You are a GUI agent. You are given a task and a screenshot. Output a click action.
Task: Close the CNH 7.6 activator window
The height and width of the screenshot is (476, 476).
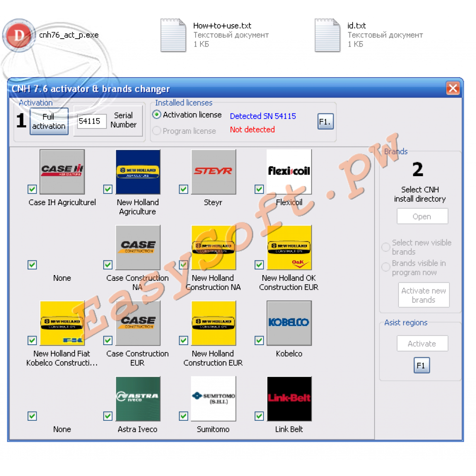click(x=453, y=89)
